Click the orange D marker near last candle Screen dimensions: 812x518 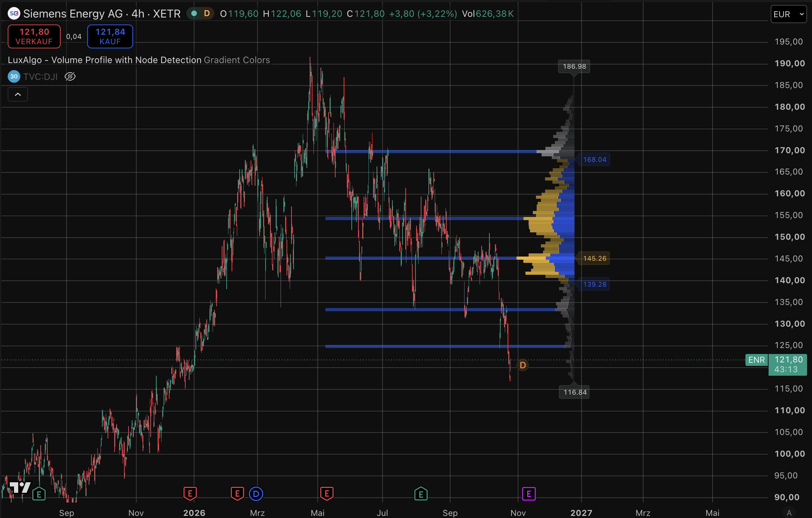tap(523, 365)
